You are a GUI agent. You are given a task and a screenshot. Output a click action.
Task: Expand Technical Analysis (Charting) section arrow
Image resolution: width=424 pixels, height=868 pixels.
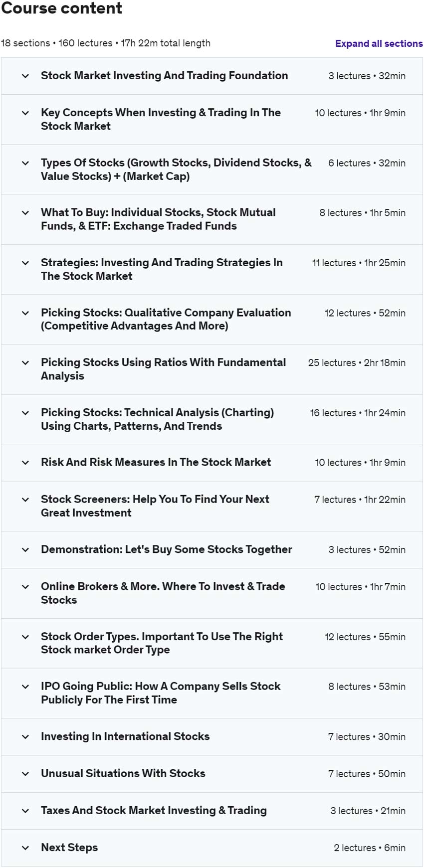pyautogui.click(x=25, y=413)
